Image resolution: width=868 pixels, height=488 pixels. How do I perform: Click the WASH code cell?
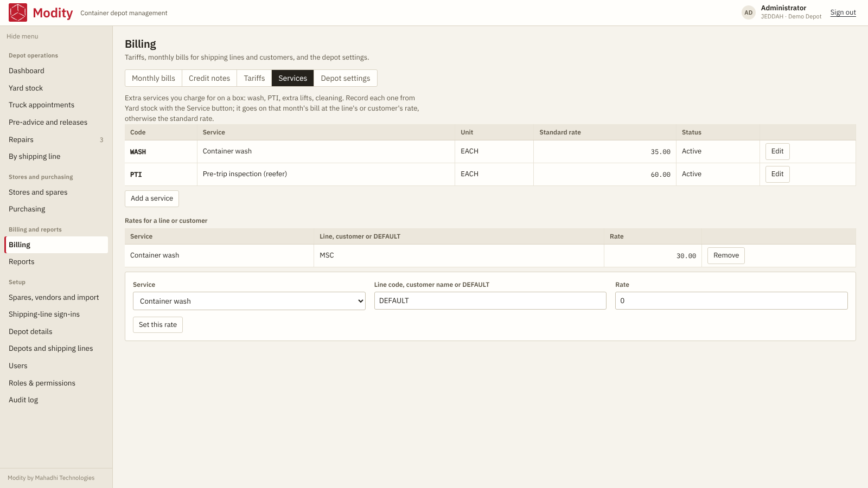click(x=161, y=152)
